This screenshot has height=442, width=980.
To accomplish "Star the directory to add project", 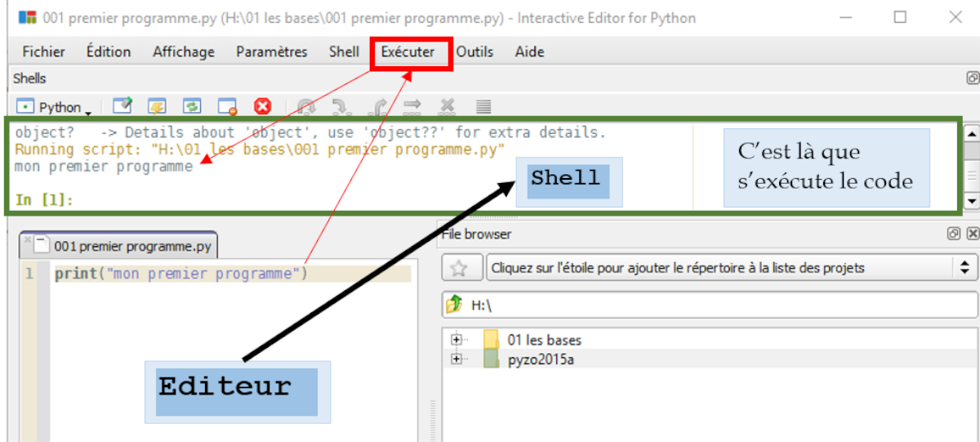I will pyautogui.click(x=459, y=268).
